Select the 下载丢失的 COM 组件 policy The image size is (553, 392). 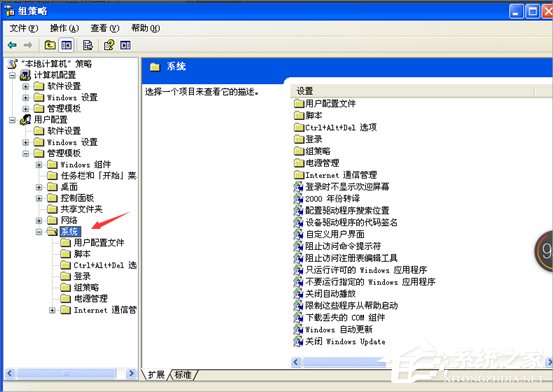(x=339, y=318)
